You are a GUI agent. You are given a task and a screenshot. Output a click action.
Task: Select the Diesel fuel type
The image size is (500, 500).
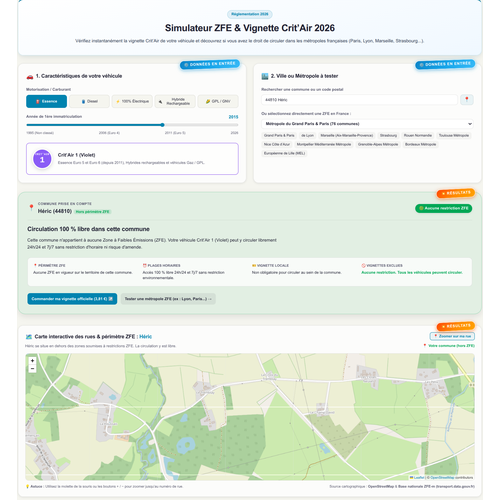pyautogui.click(x=89, y=101)
